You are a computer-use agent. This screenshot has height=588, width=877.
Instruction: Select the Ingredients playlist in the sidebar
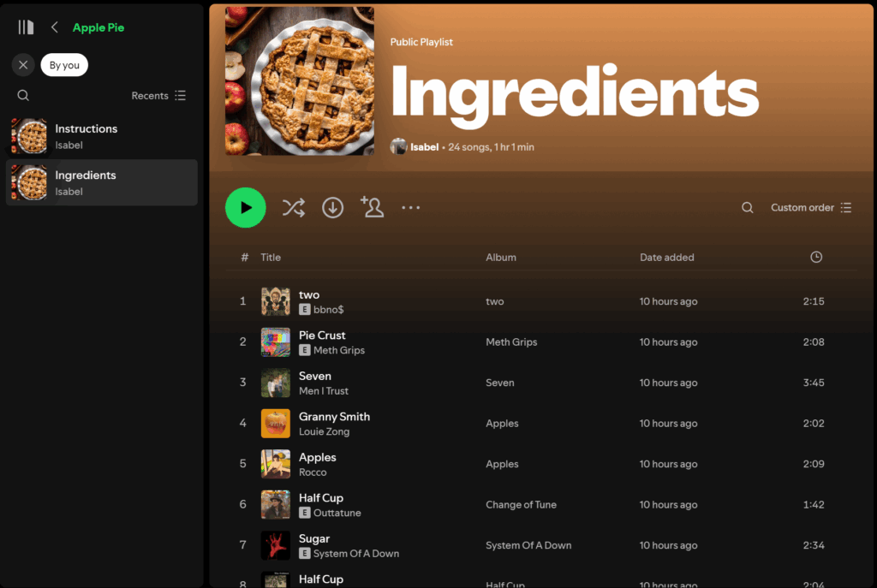pyautogui.click(x=101, y=183)
